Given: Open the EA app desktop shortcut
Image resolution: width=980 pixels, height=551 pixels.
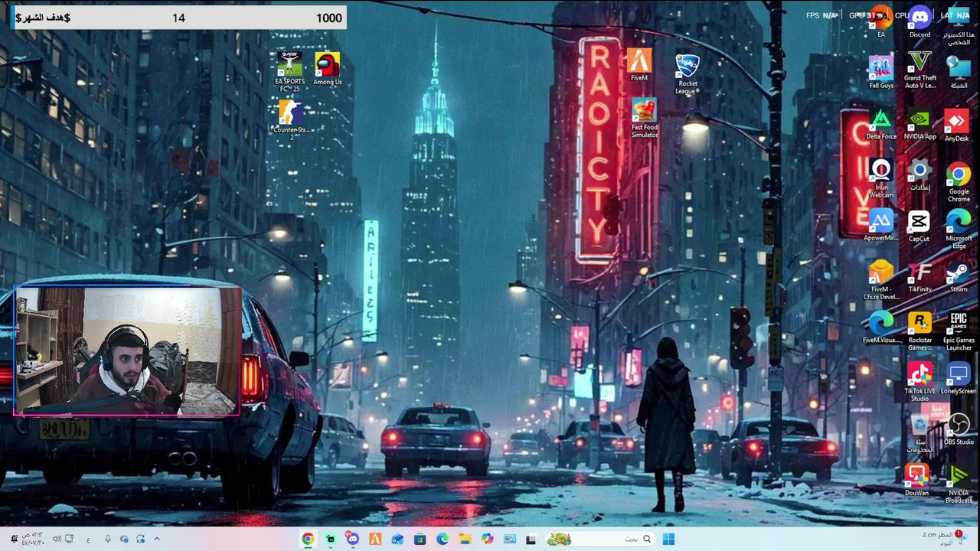Looking at the screenshot, I should coord(880,21).
